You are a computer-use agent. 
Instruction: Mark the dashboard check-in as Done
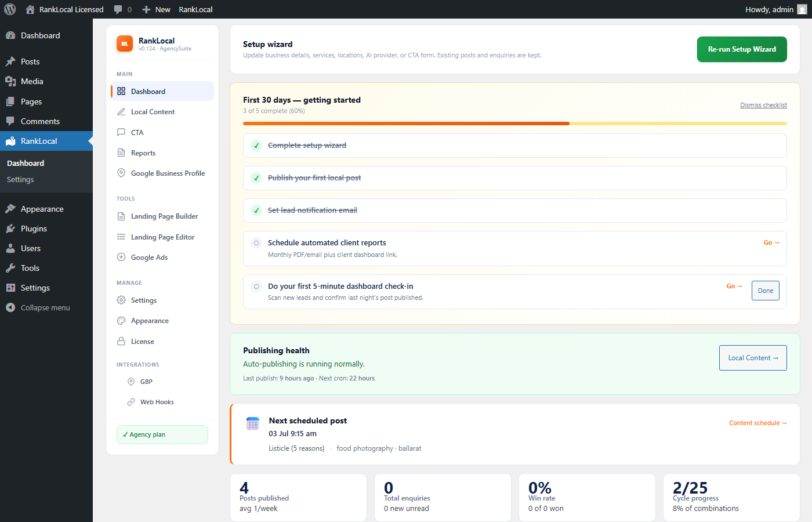[x=766, y=291]
